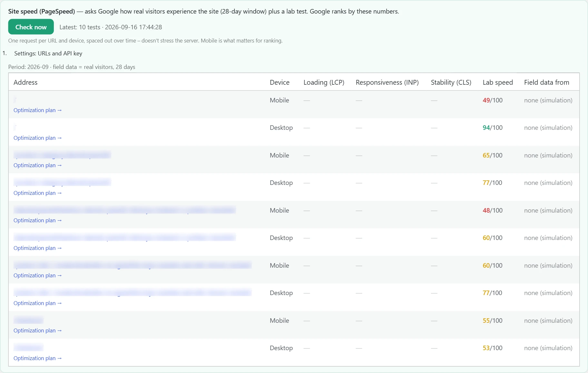Click Site speed (PageSpeed) heading
This screenshot has height=373, width=588.
42,11
